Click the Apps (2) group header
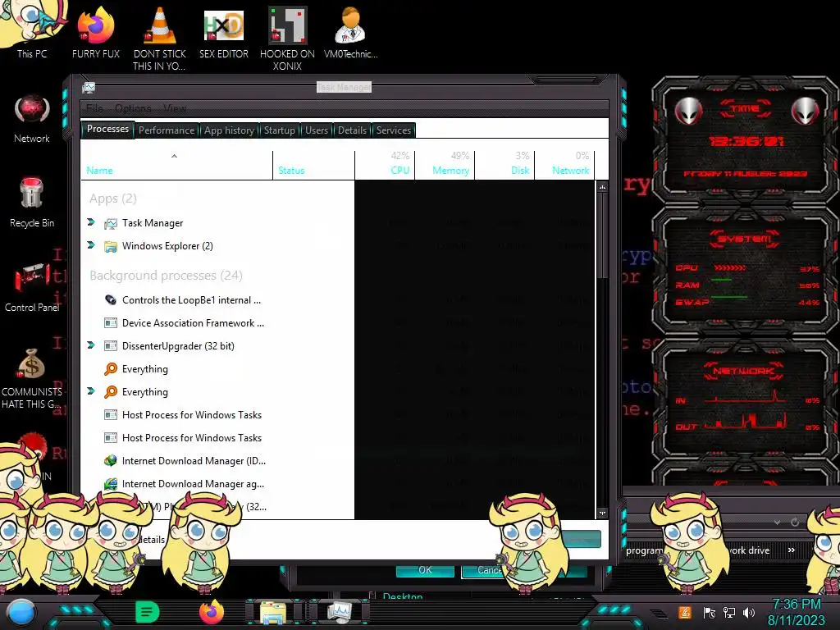The height and width of the screenshot is (630, 840). pyautogui.click(x=113, y=199)
